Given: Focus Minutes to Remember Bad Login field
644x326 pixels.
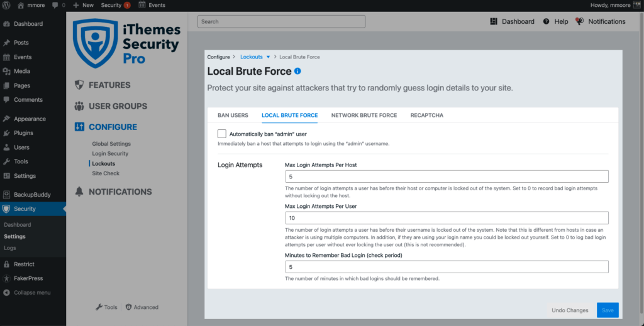Looking at the screenshot, I should click(x=447, y=267).
